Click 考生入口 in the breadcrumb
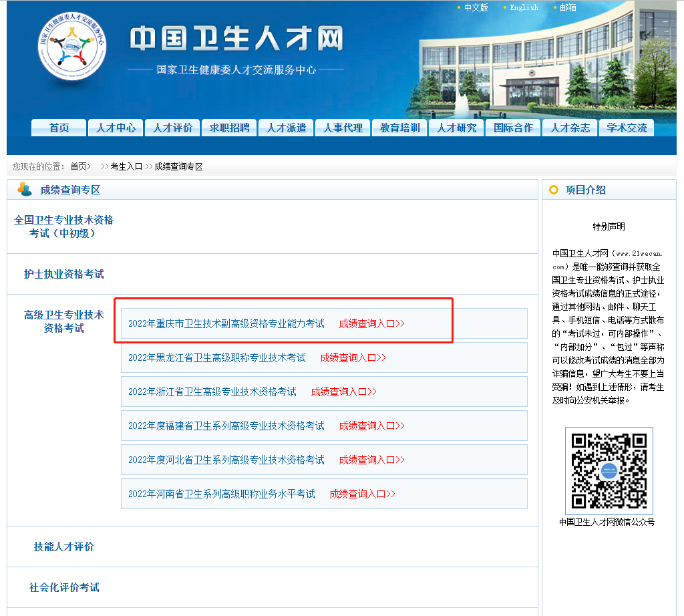The height and width of the screenshot is (616, 684). point(126,166)
